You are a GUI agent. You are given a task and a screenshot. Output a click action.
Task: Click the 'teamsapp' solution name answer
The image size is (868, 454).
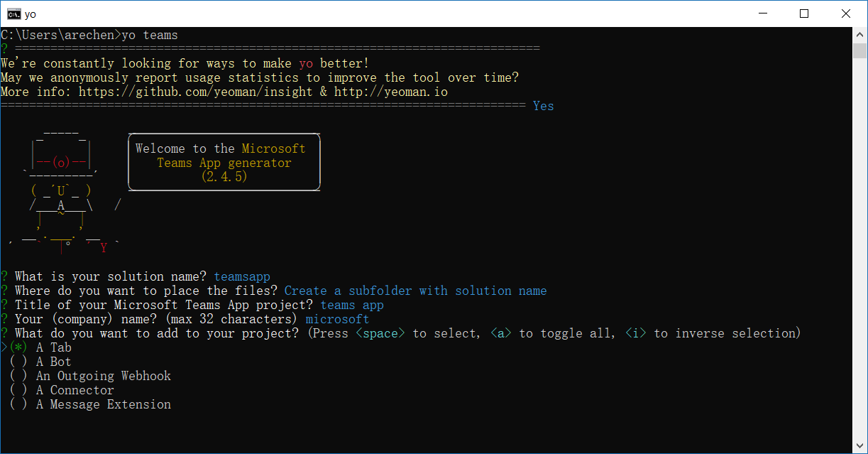click(242, 276)
